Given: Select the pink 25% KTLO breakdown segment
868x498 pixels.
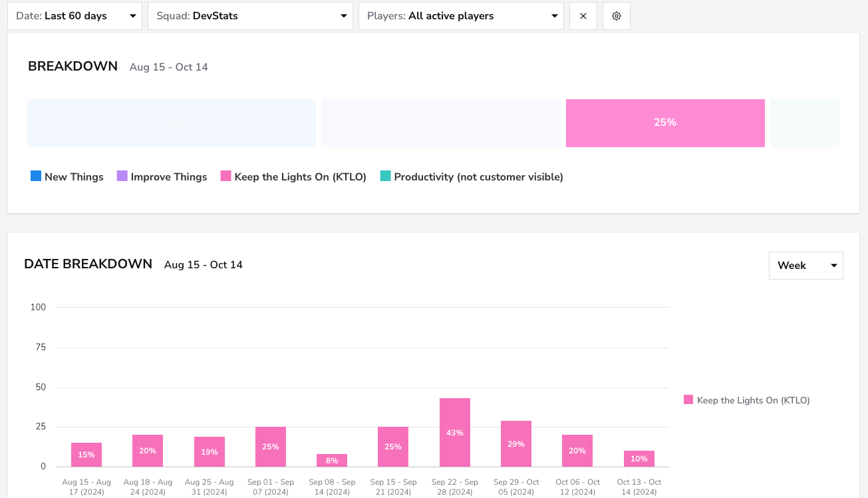Looking at the screenshot, I should pos(665,123).
